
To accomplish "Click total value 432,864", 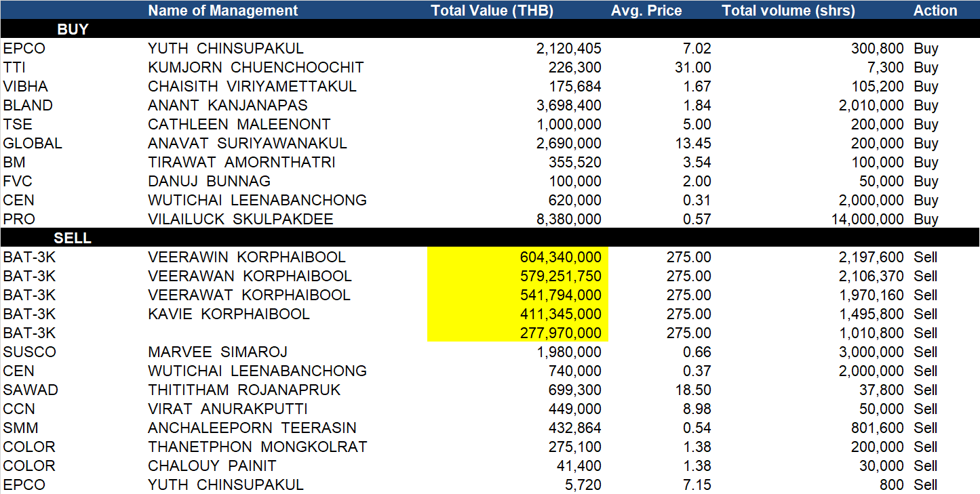I will coord(575,428).
